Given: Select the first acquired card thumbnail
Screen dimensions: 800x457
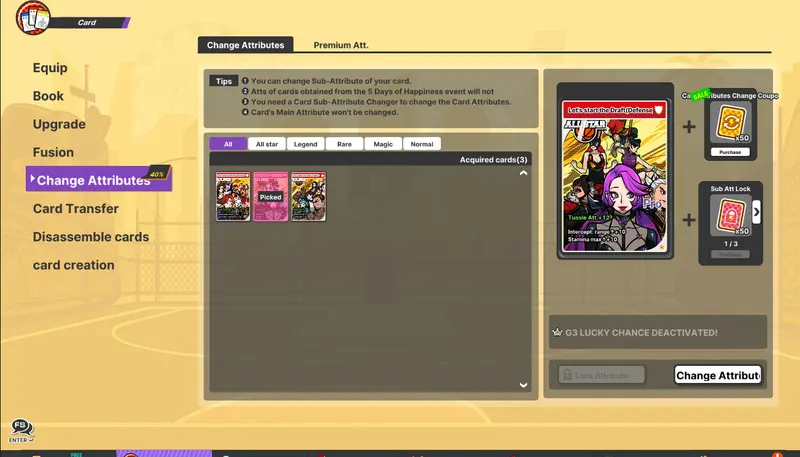Looking at the screenshot, I should pos(233,196).
